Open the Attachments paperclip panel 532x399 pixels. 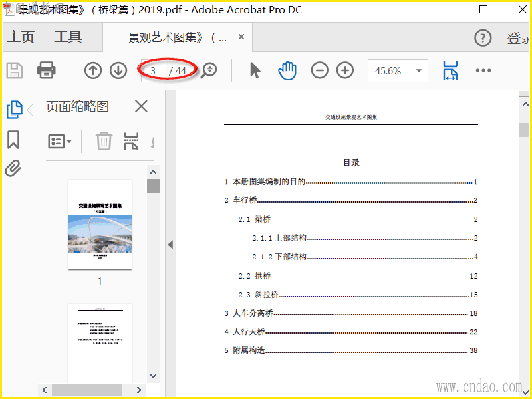[x=13, y=168]
